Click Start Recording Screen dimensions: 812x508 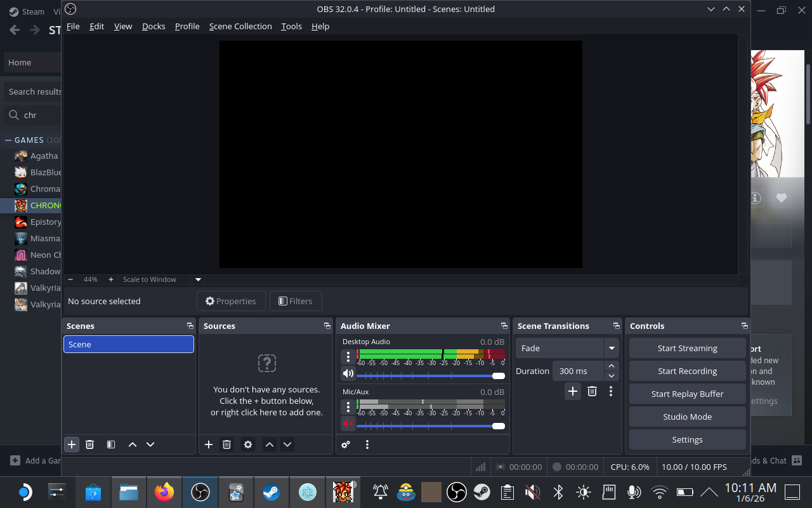pyautogui.click(x=687, y=371)
